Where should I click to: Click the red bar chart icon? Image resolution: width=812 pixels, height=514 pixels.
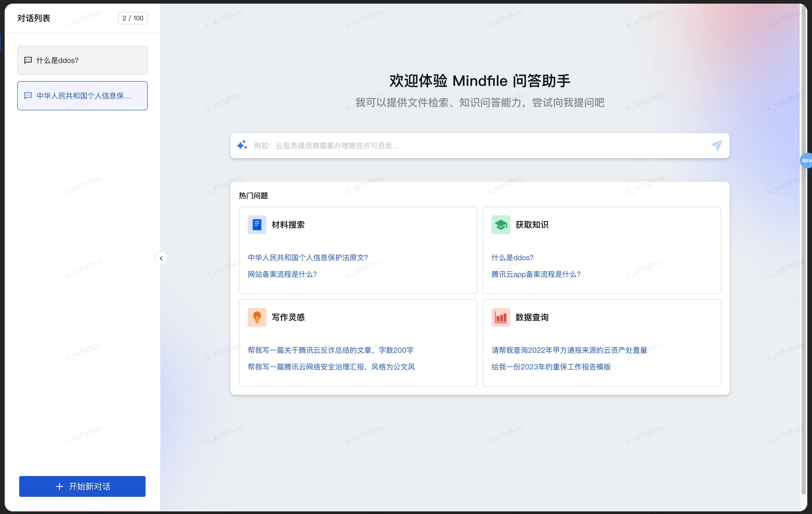click(500, 317)
